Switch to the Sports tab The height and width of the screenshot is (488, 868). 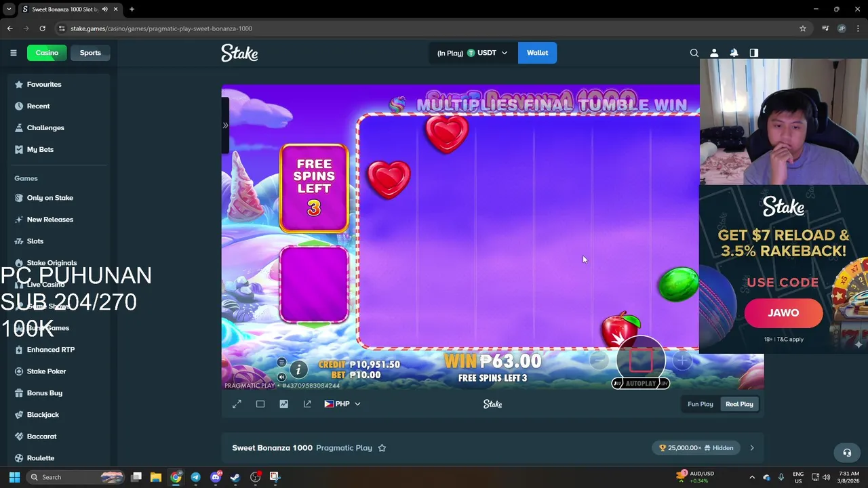pos(90,53)
